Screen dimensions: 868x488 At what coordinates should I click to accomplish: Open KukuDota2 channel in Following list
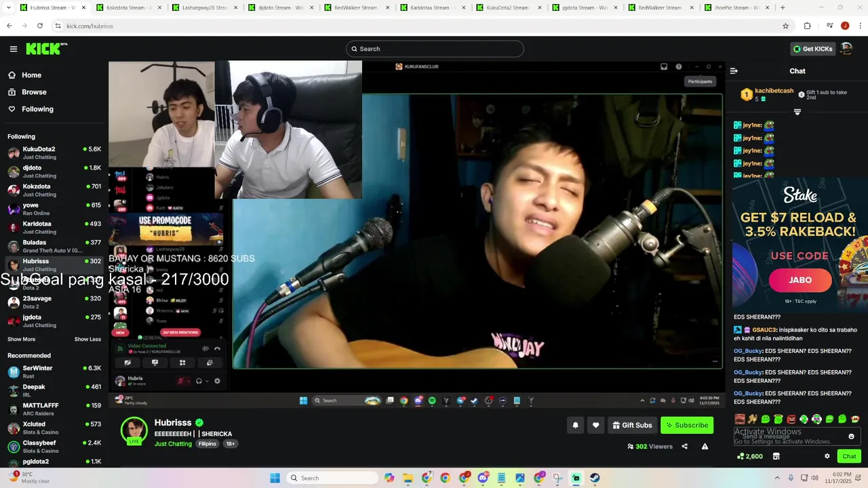click(x=54, y=152)
